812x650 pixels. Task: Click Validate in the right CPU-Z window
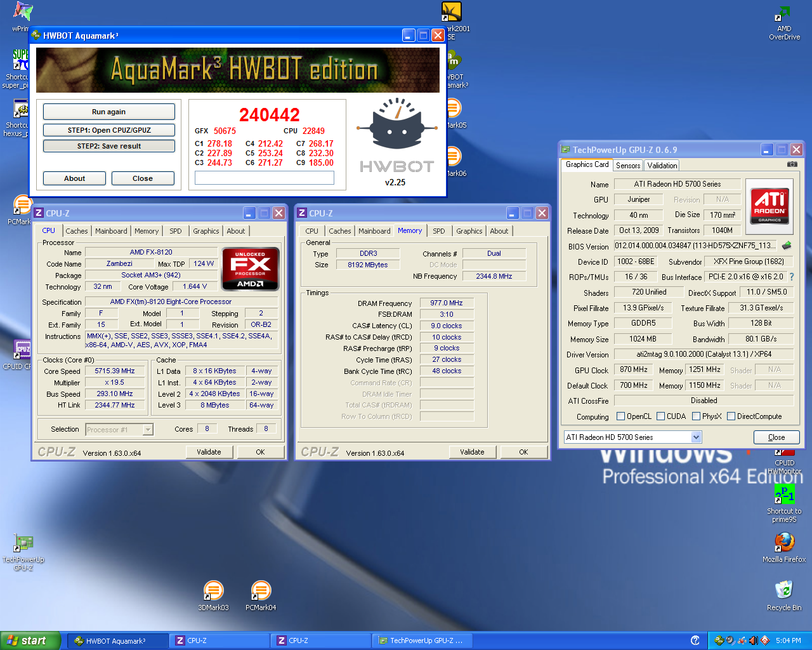coord(472,452)
